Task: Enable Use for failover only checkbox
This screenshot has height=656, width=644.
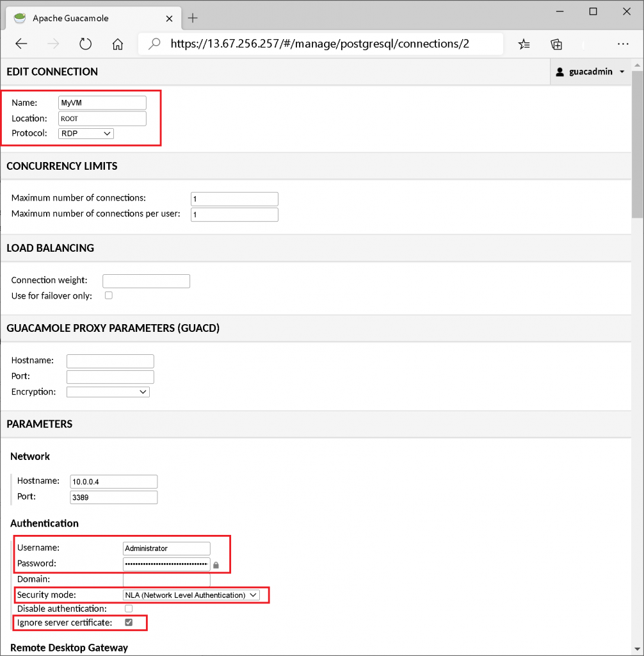Action: (109, 295)
